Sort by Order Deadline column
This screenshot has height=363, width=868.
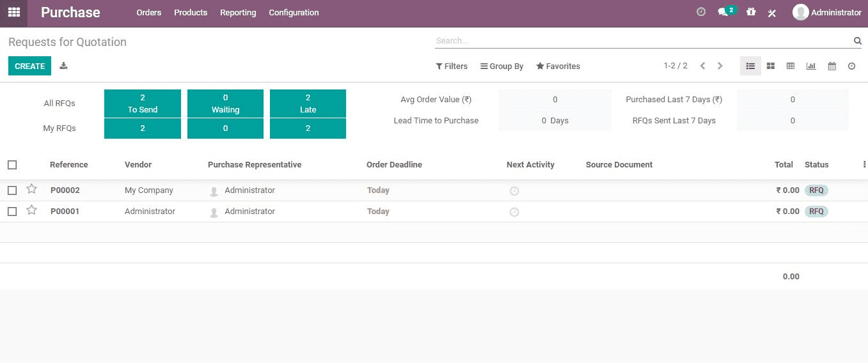click(x=394, y=165)
